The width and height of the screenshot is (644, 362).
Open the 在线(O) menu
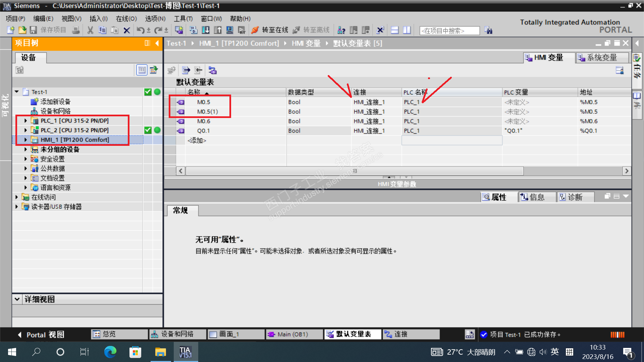(x=126, y=18)
